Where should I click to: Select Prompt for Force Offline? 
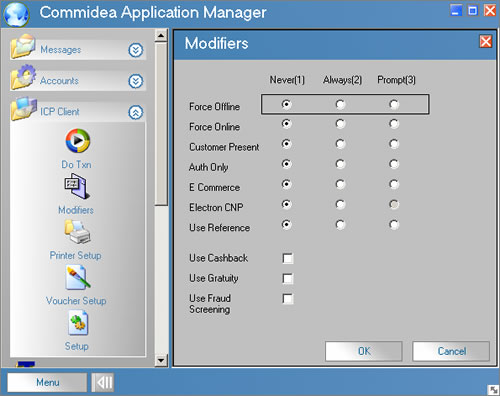tap(394, 104)
